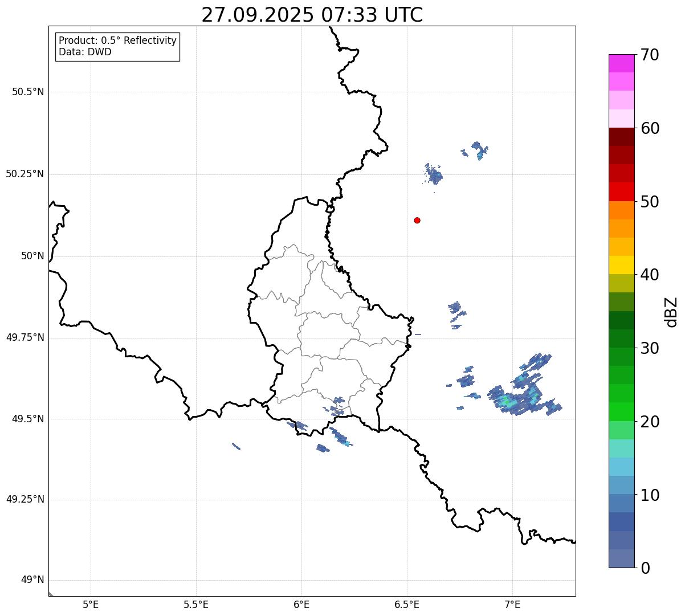Screen dimensions: 685x616
Task: Click the 5°E longitude label
Action: (91, 605)
